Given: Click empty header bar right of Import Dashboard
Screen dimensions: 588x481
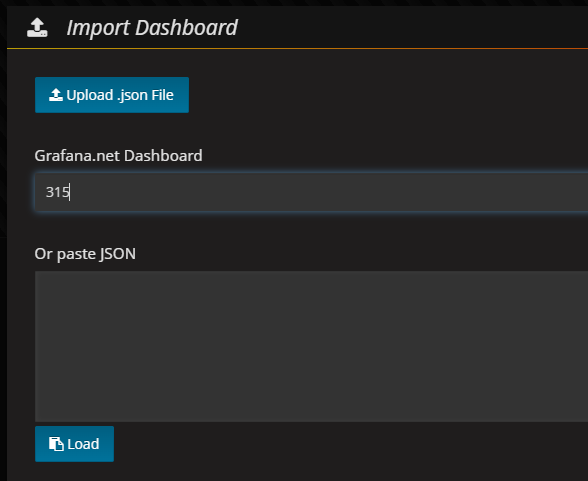Looking at the screenshot, I should (x=412, y=28).
